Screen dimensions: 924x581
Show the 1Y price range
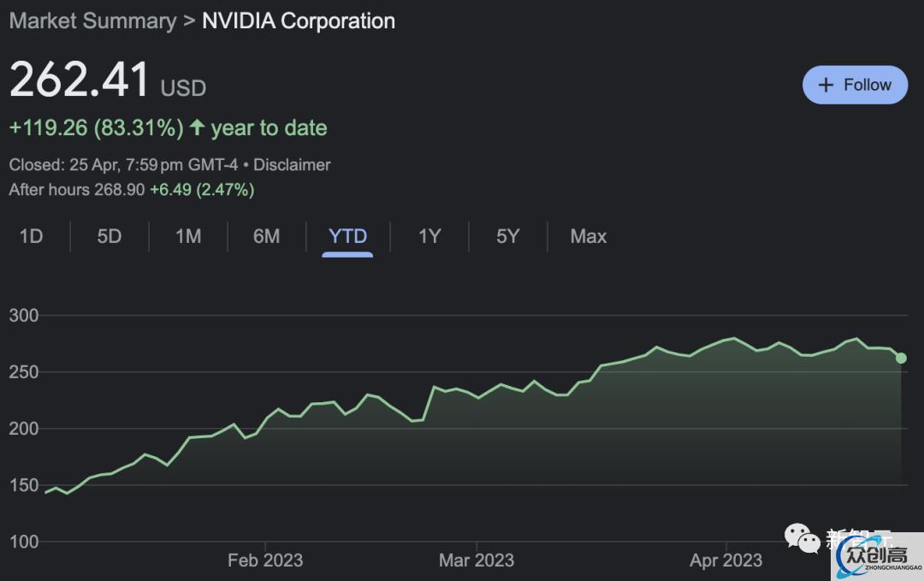pyautogui.click(x=429, y=236)
